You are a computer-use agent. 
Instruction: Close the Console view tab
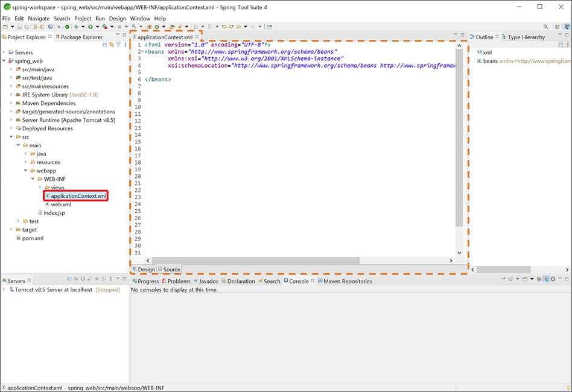(x=313, y=280)
